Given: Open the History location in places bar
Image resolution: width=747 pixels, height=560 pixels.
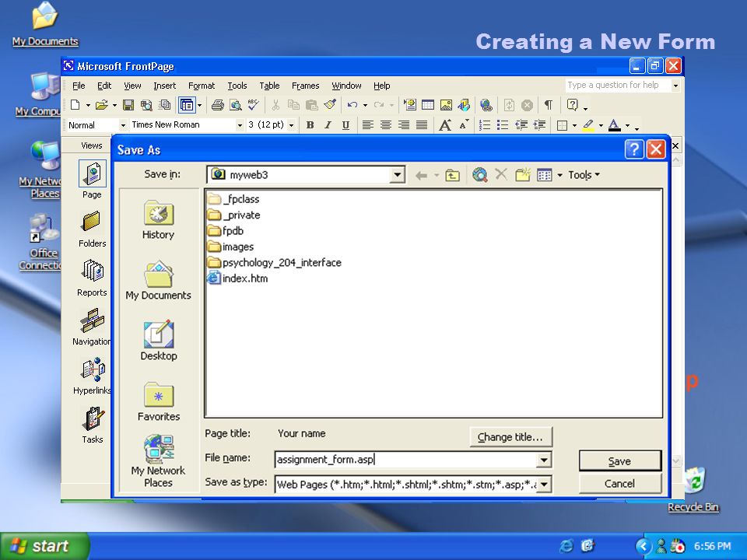Looking at the screenshot, I should [158, 220].
